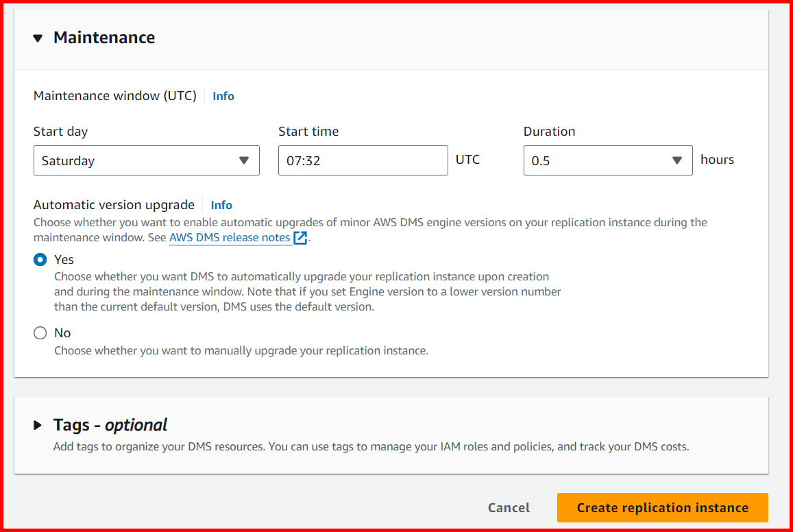Click the Maintenance section header
The width and height of the screenshot is (793, 532).
click(x=103, y=38)
